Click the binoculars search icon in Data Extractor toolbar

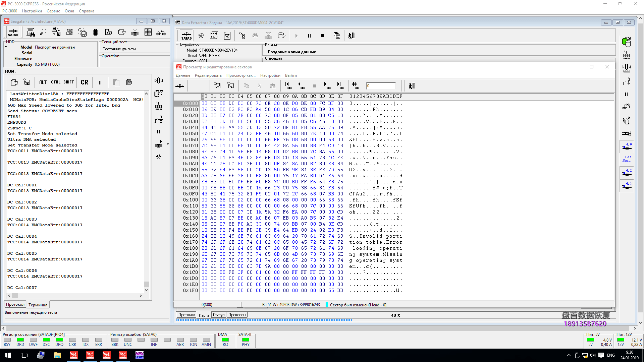(255, 36)
